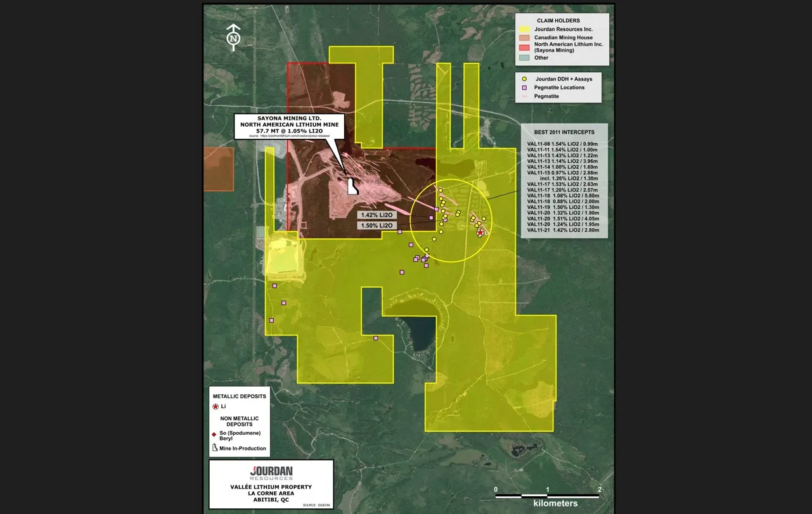Viewport: 812px width, 514px height.
Task: Click the pink line Pegmatite legend symbol
Action: (524, 96)
